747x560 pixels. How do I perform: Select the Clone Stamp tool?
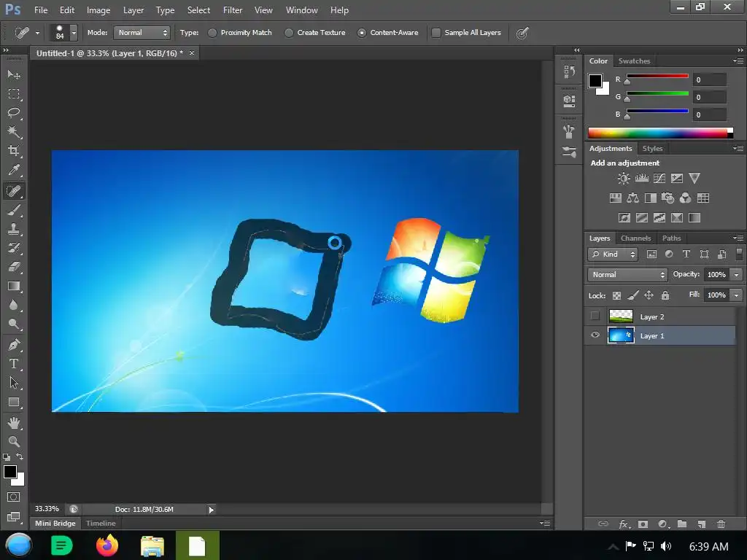pyautogui.click(x=14, y=229)
